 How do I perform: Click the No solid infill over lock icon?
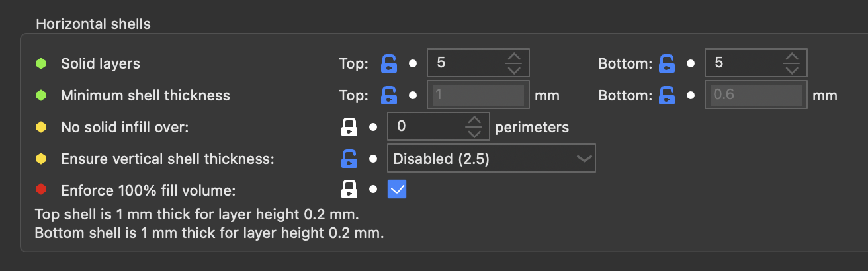tap(349, 127)
